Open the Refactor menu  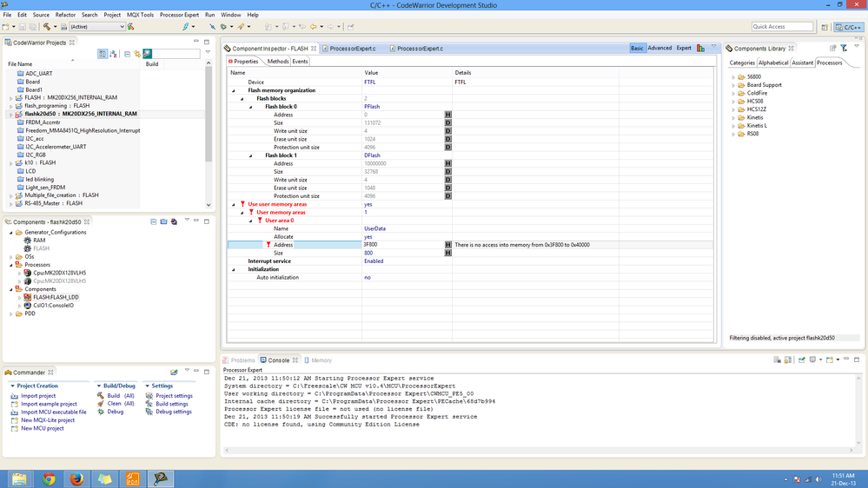tap(65, 15)
